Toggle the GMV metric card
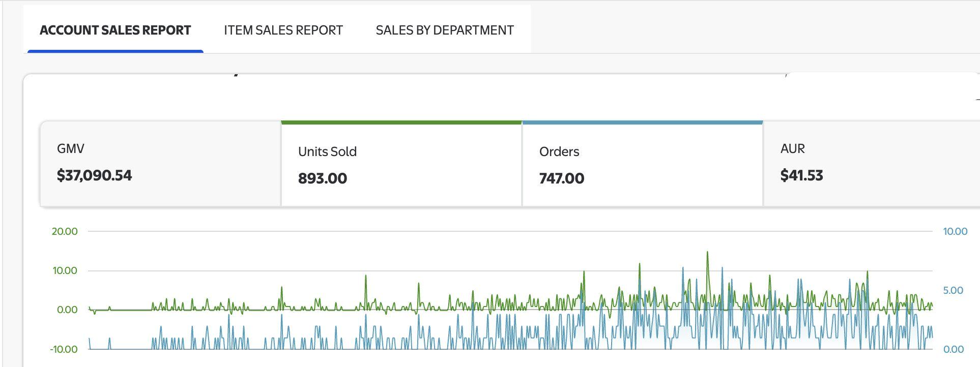980x367 pixels. click(x=160, y=164)
